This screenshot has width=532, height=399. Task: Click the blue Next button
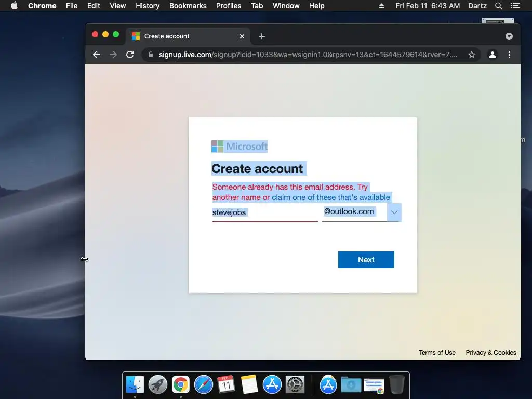coord(366,260)
